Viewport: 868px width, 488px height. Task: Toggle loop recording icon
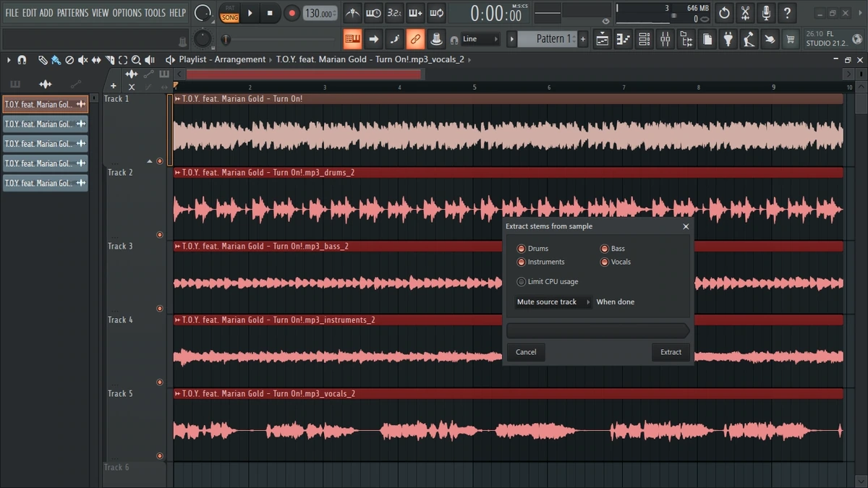(x=436, y=13)
